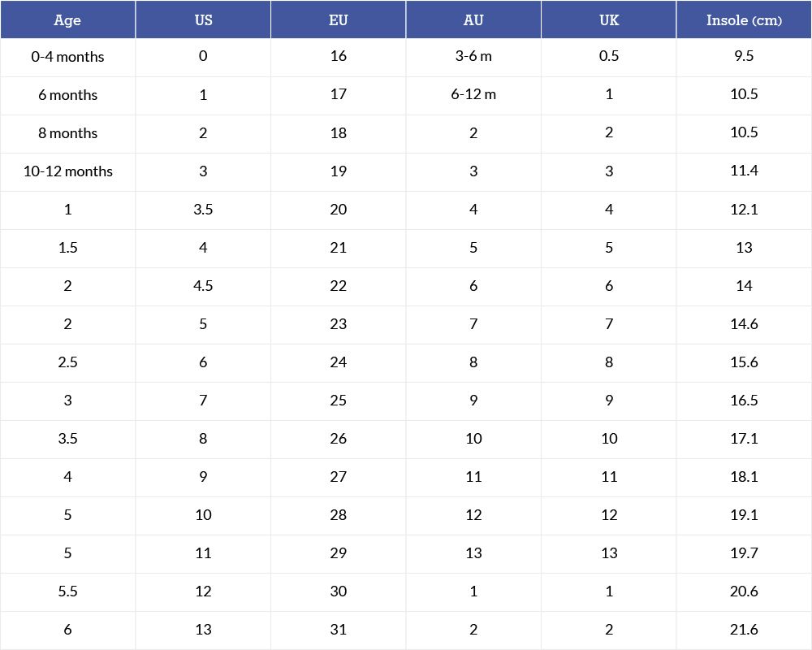This screenshot has width=812, height=650.
Task: Click the AU column header
Action: click(473, 19)
